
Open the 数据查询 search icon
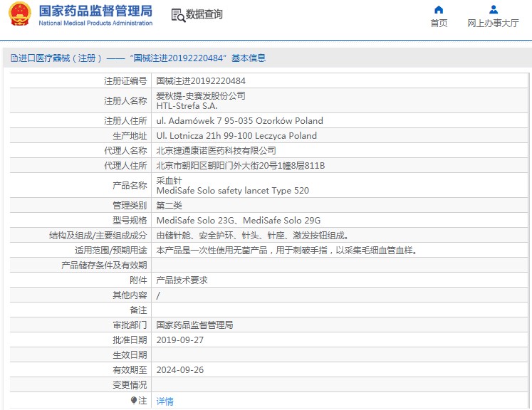point(178,15)
